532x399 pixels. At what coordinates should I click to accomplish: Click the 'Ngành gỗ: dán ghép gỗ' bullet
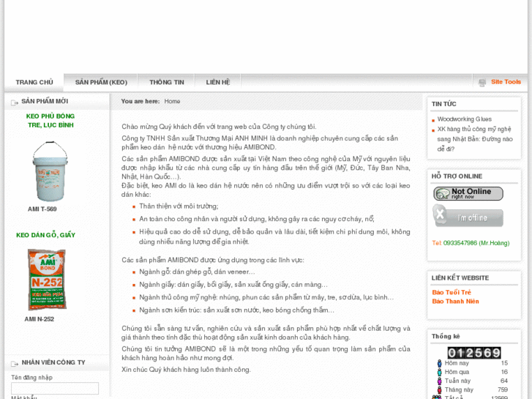[197, 272]
